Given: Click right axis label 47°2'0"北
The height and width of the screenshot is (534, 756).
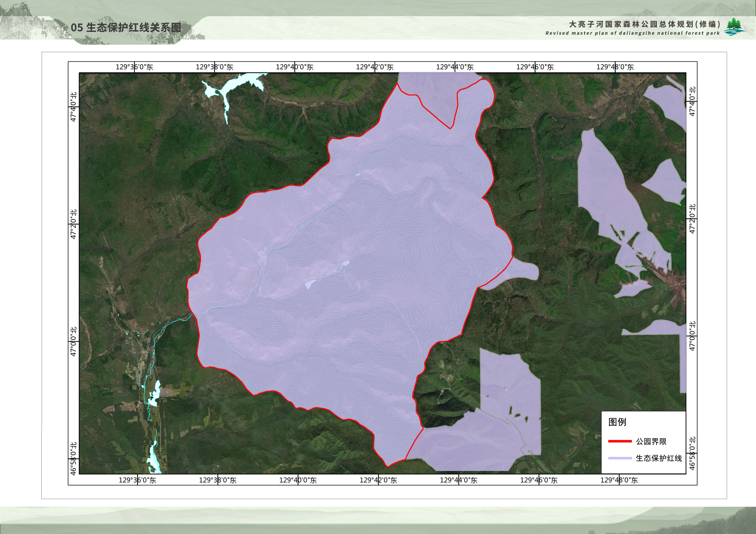Looking at the screenshot, I should coord(693,219).
